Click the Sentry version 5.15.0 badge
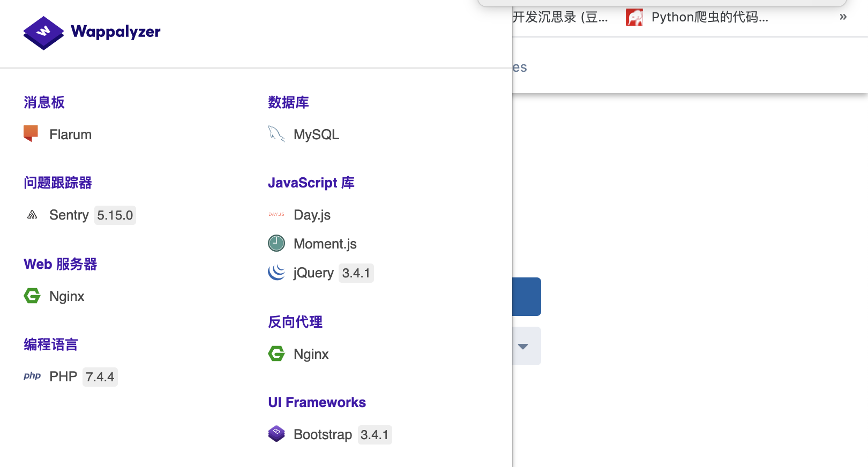Viewport: 868px width, 467px height. point(115,215)
